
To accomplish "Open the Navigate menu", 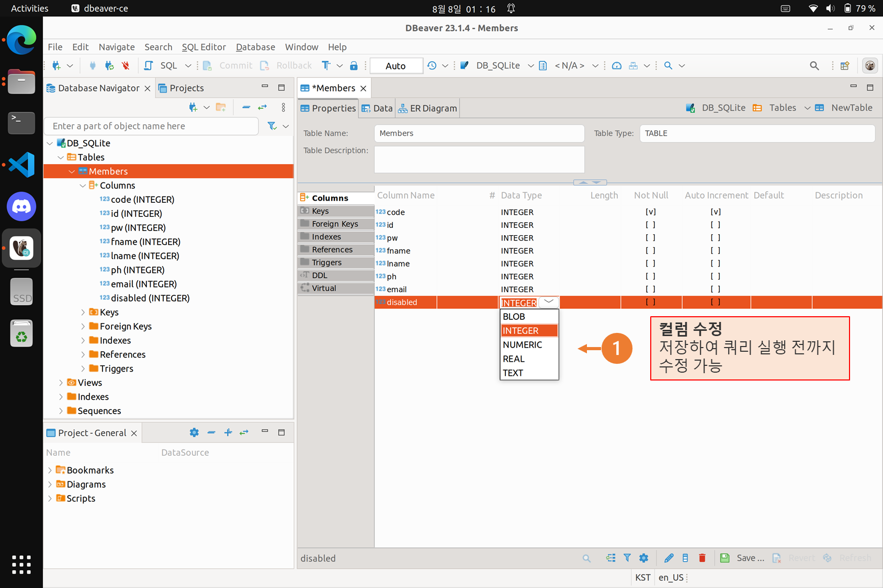I will [x=116, y=47].
